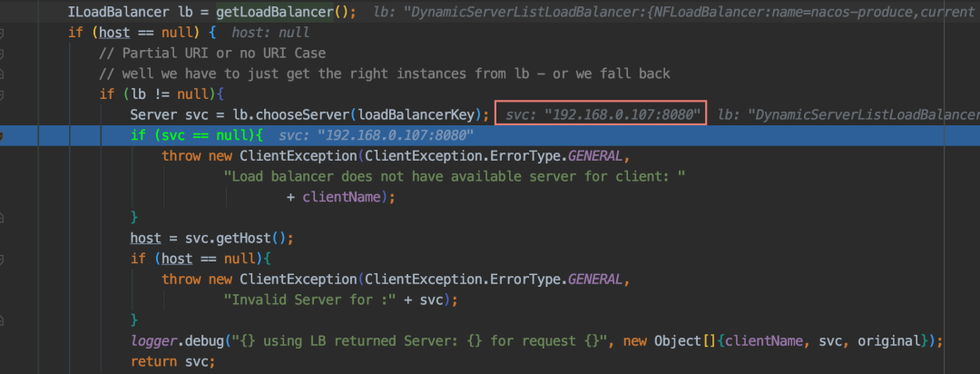Click the DynamicServerListLoadBalancer hint on first line
Screen dimensions: 980x374
click(677, 12)
